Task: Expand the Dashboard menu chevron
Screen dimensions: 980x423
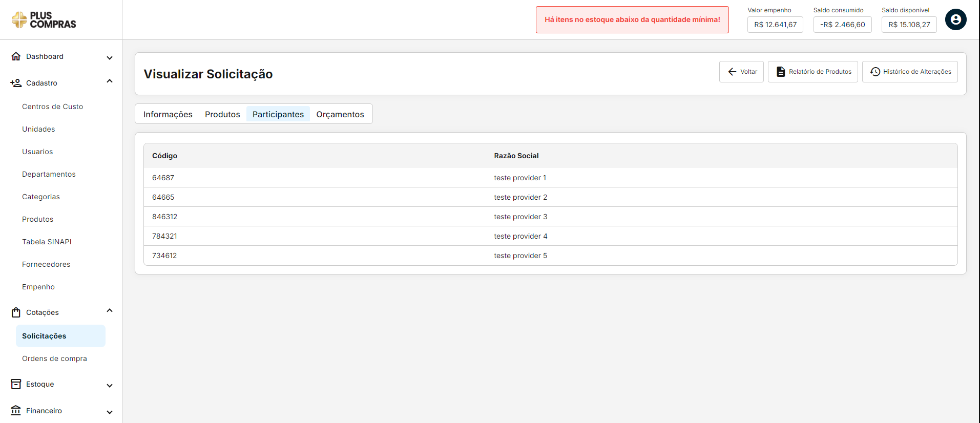Action: (x=109, y=57)
